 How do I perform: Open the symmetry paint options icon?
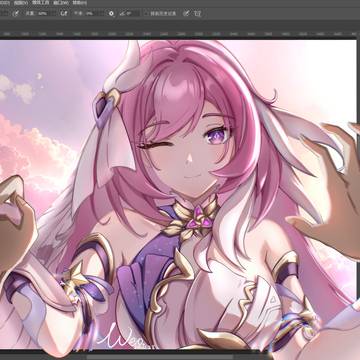coord(198,14)
